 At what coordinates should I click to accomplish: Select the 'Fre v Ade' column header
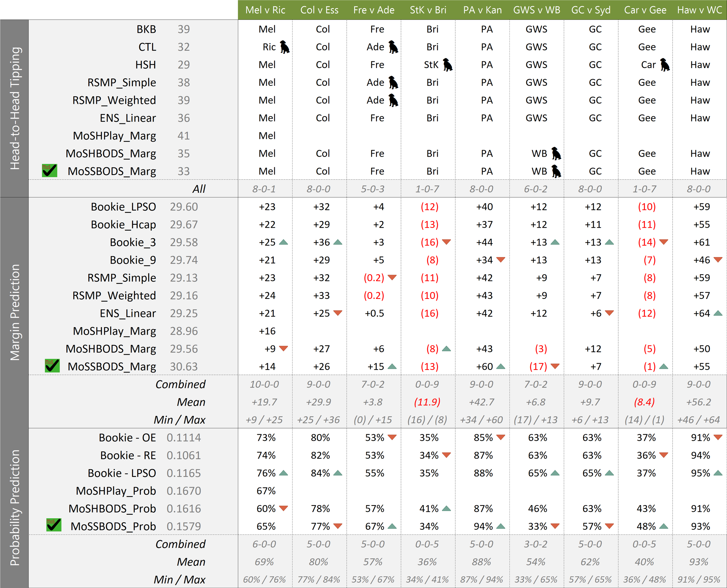374,10
